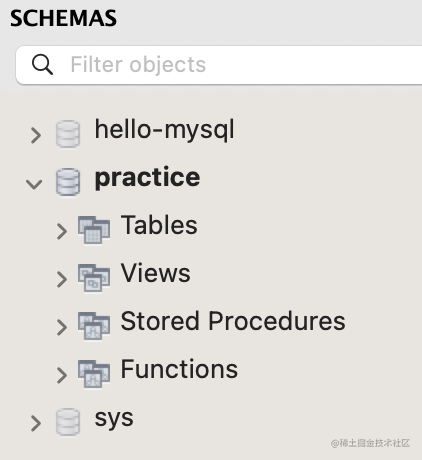The height and width of the screenshot is (460, 422).
Task: Select the practice schema label
Action: [x=147, y=178]
